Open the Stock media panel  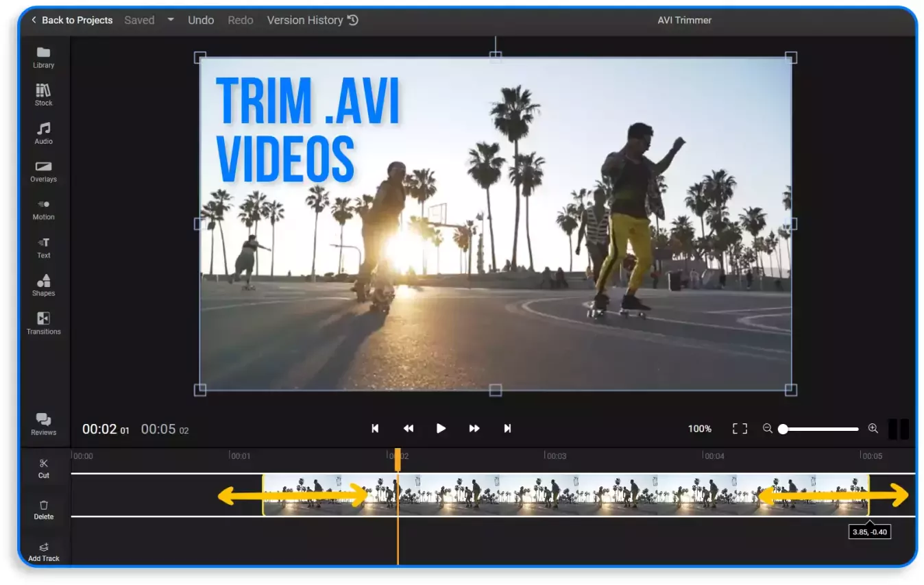coord(43,95)
